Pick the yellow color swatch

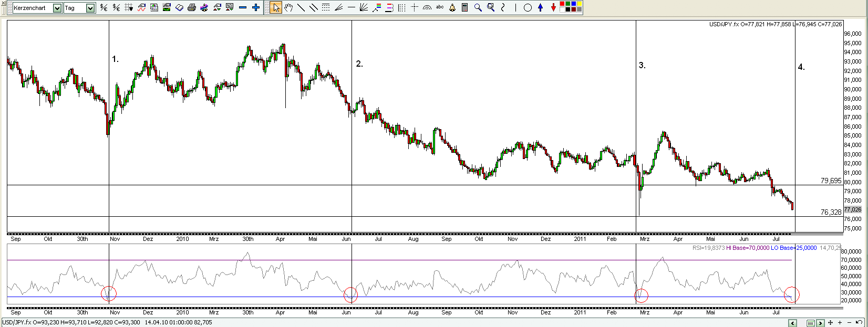point(580,4)
